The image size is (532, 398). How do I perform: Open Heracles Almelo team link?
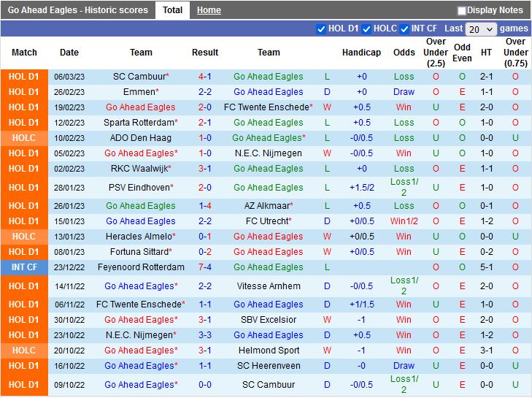tap(139, 237)
